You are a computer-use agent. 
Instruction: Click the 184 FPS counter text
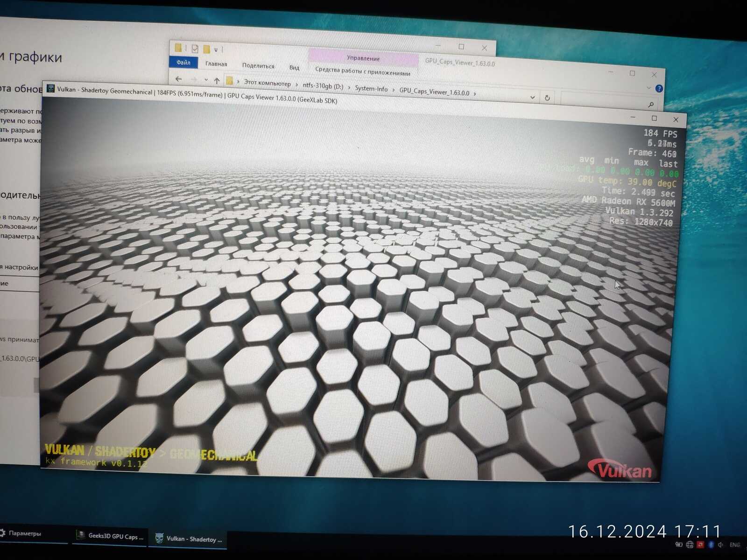tap(660, 133)
